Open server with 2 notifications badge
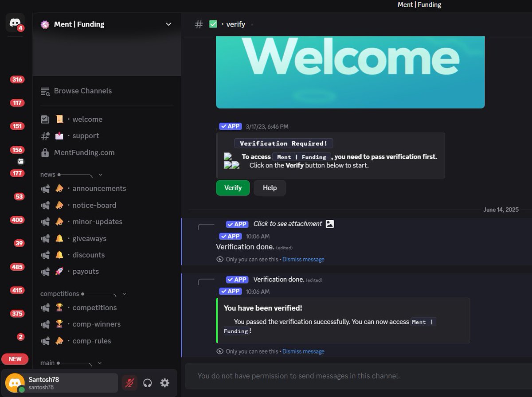The height and width of the screenshot is (397, 532). tap(20, 337)
